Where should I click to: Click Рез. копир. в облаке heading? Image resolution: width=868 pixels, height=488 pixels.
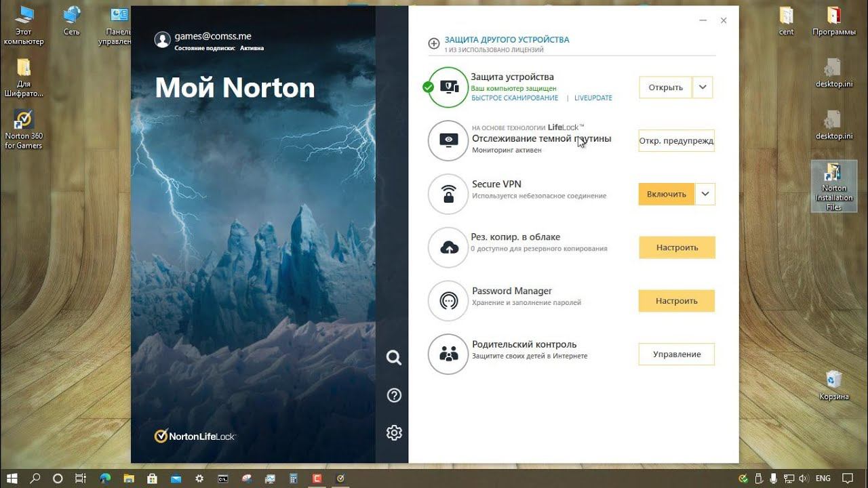[x=515, y=237]
